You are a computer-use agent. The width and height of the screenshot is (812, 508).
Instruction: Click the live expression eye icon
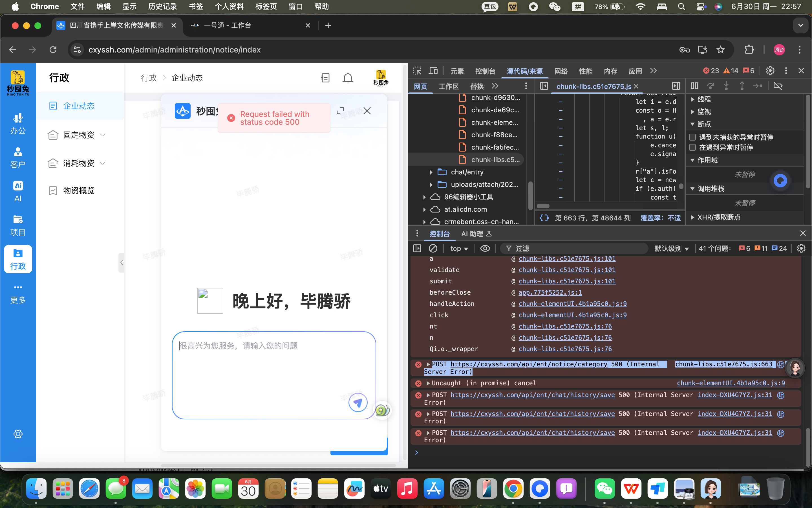[485, 248]
